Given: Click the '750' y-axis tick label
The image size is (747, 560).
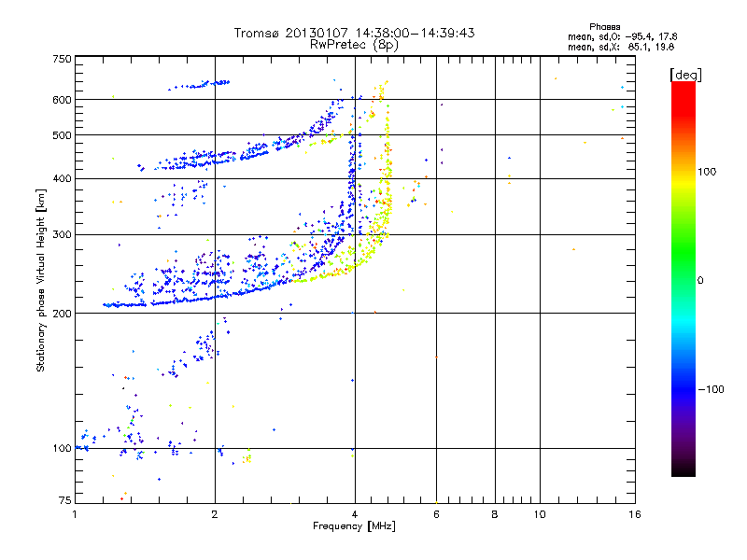Looking at the screenshot, I should coord(62,59).
